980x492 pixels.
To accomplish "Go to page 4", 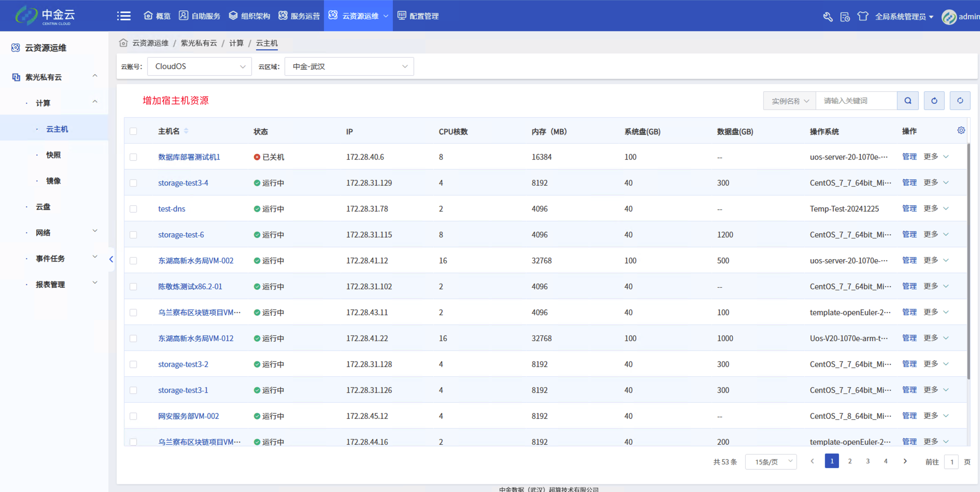I will [x=886, y=461].
